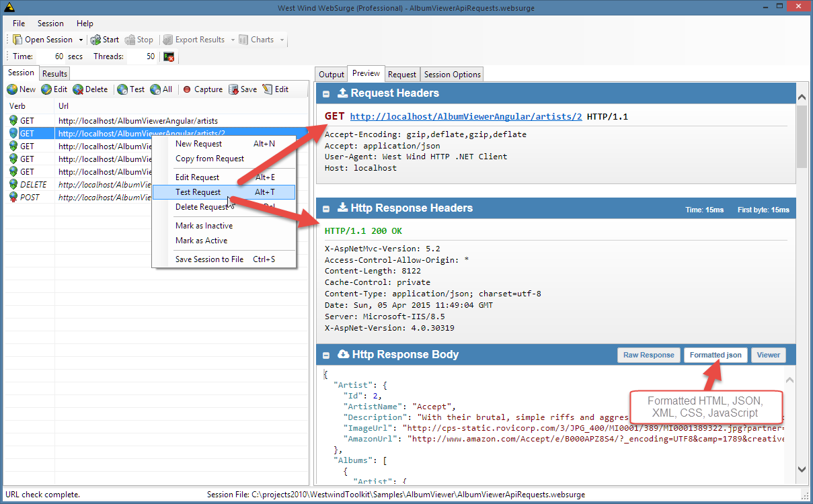Click the Save session disk icon
Viewport: 813px width, 504px height.
tap(233, 89)
